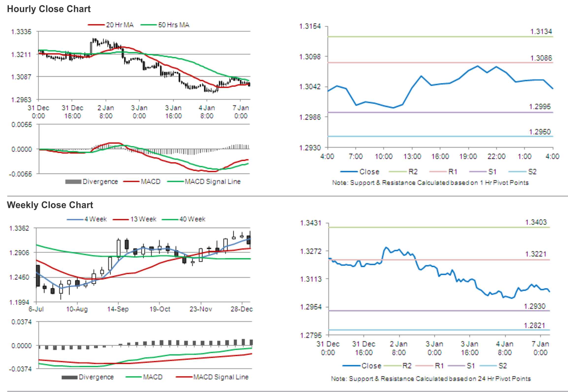Click the red 20 Hr MA legend swatch
568x392 pixels.
tap(96, 25)
